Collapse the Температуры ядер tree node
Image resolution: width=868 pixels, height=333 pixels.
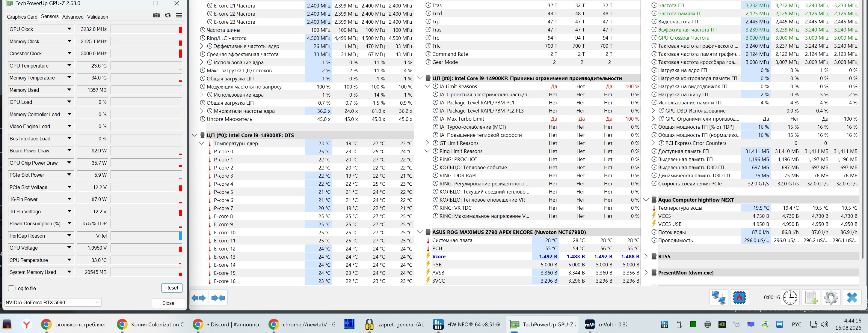pos(202,143)
